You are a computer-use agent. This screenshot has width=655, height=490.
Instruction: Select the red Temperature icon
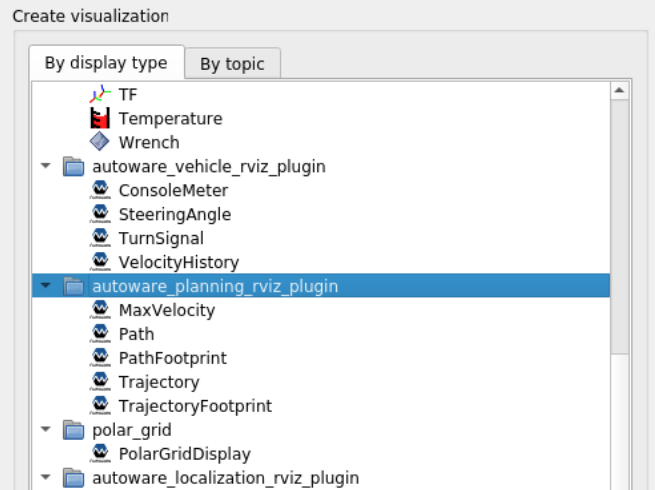click(x=100, y=118)
